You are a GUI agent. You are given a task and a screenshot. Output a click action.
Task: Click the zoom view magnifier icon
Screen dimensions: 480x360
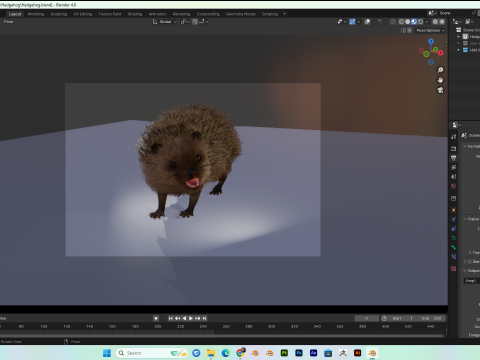[440, 70]
